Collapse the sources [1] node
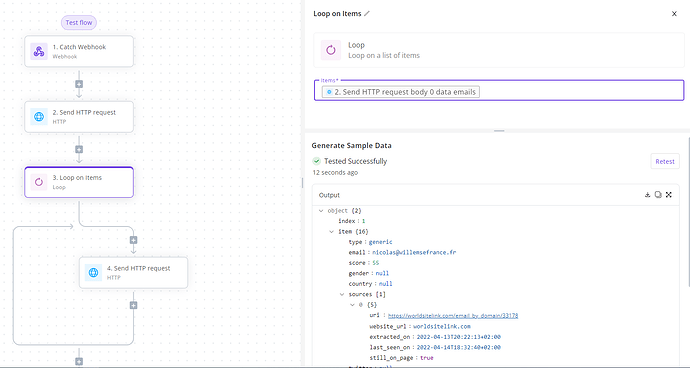Screen dimensions: 690x368 click(x=342, y=294)
